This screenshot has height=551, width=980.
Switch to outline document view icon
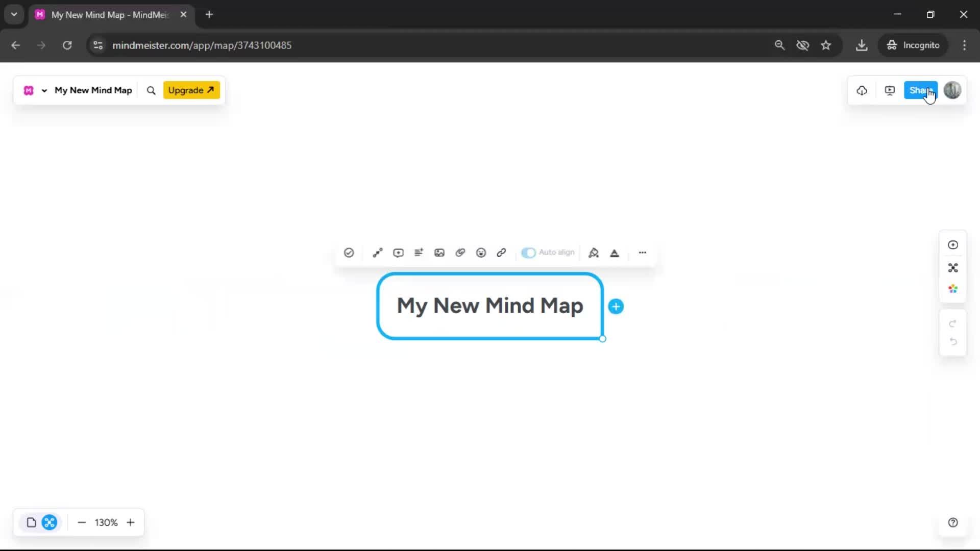(31, 522)
